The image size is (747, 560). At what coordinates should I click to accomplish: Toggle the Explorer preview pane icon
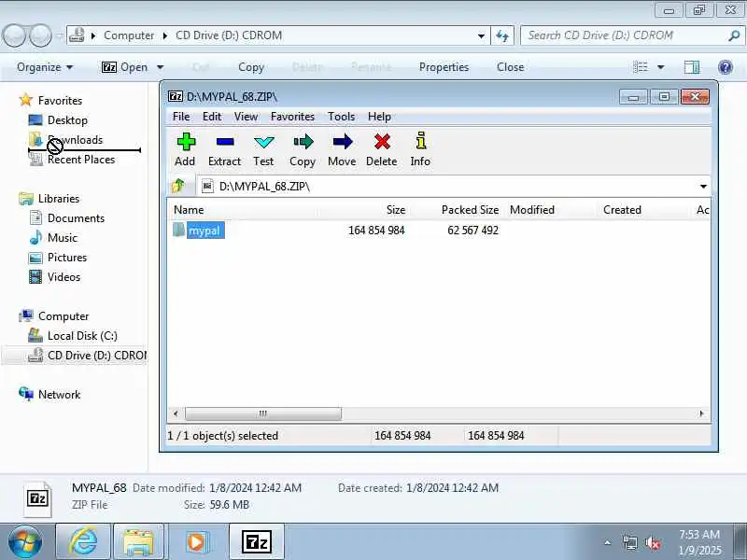(x=691, y=67)
